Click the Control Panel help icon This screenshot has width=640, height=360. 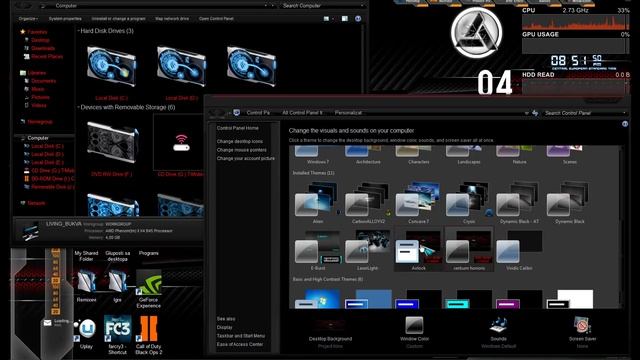click(x=625, y=124)
